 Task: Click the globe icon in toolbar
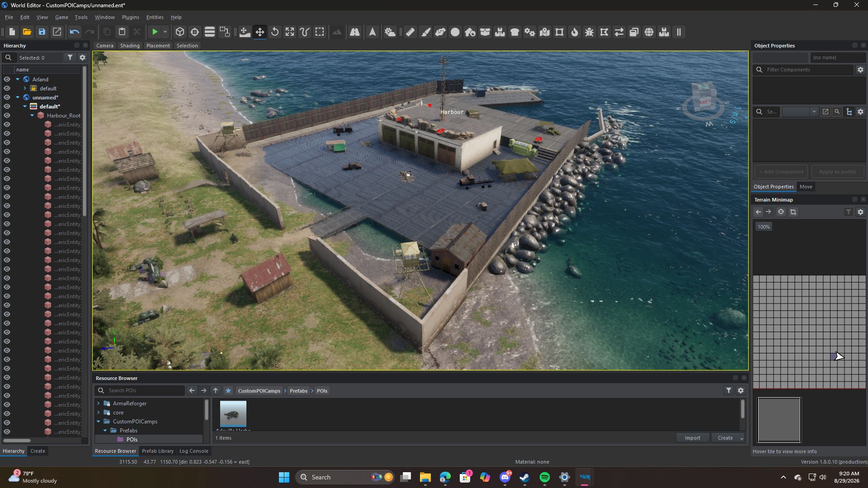[x=649, y=32]
